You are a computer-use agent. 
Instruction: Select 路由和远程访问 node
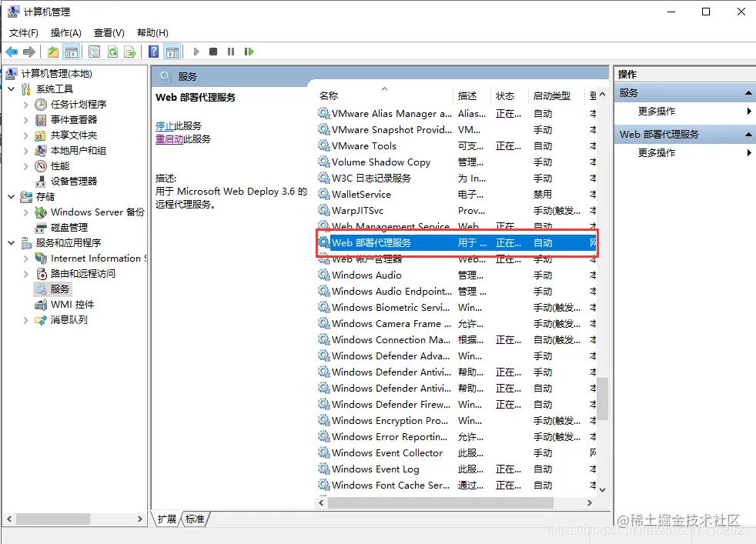(x=83, y=274)
